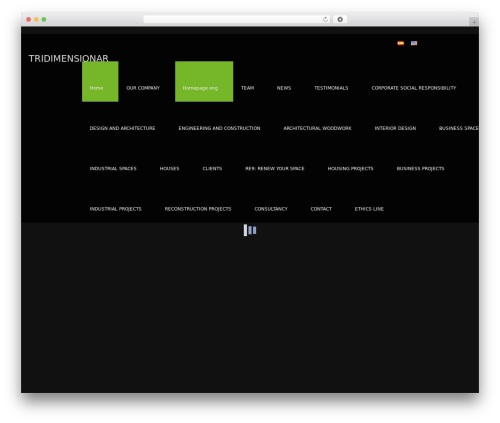Open the Contact menu item
Image resolution: width=500 pixels, height=423 pixels.
pyautogui.click(x=321, y=209)
